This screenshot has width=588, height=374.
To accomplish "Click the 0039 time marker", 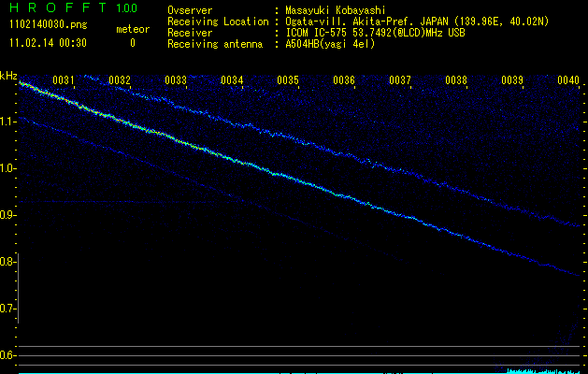I will (x=512, y=79).
